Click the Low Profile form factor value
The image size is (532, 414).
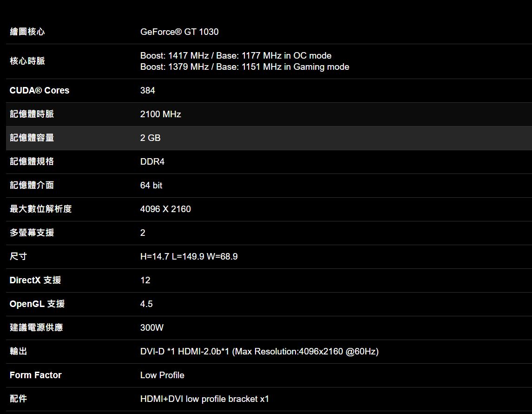(x=162, y=375)
